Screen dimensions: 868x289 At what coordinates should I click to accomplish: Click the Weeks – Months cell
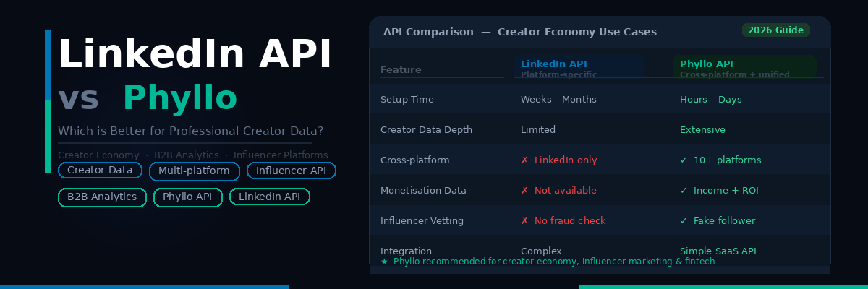558,99
